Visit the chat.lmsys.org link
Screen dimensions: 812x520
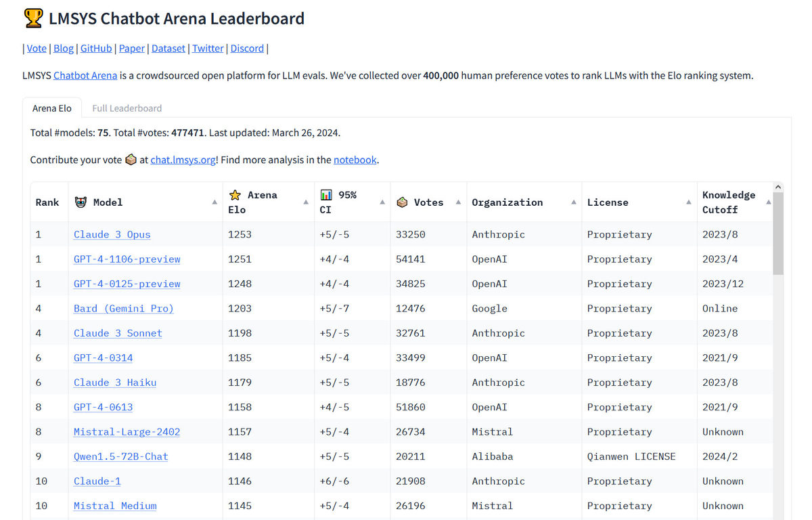[183, 160]
